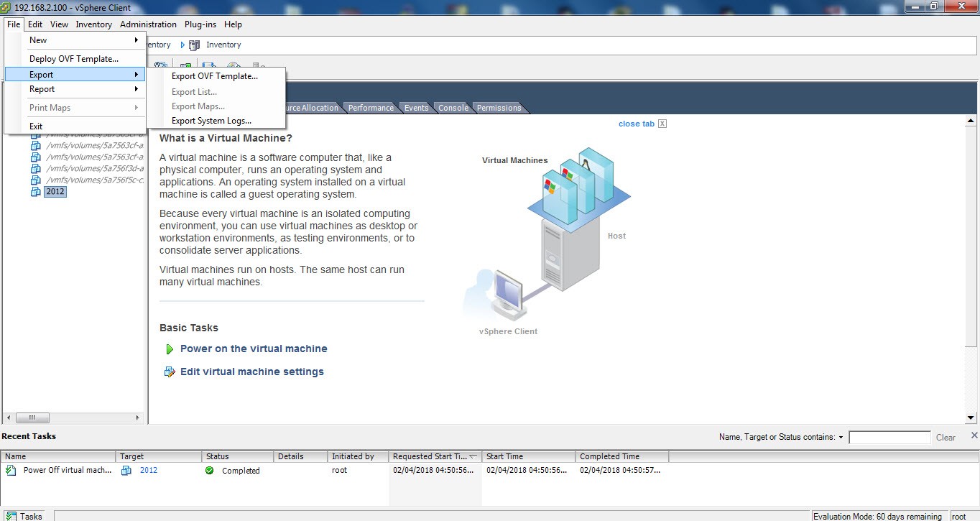Expand the New submenu
Viewport: 980px width, 521px height.
(x=75, y=40)
